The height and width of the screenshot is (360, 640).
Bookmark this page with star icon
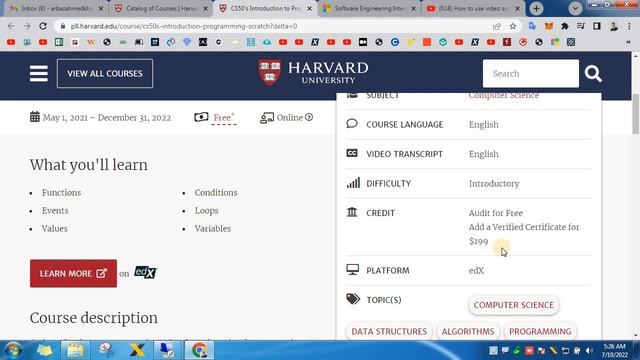[513, 26]
